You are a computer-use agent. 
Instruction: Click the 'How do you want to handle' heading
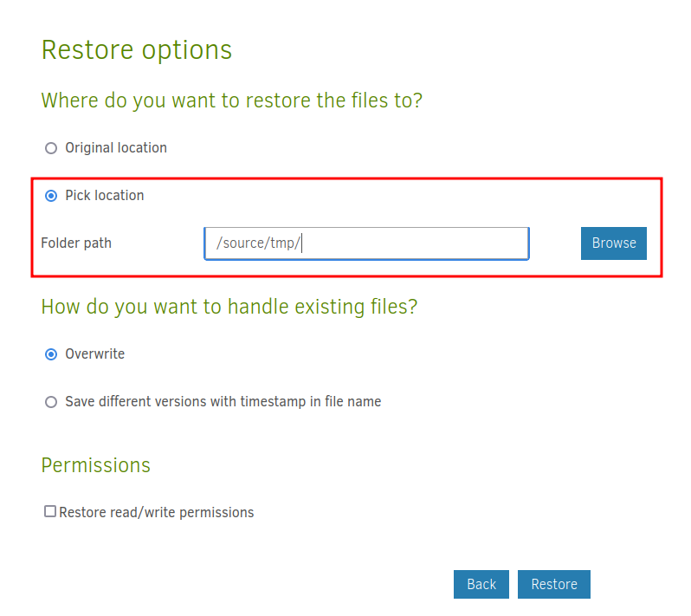coord(229,307)
